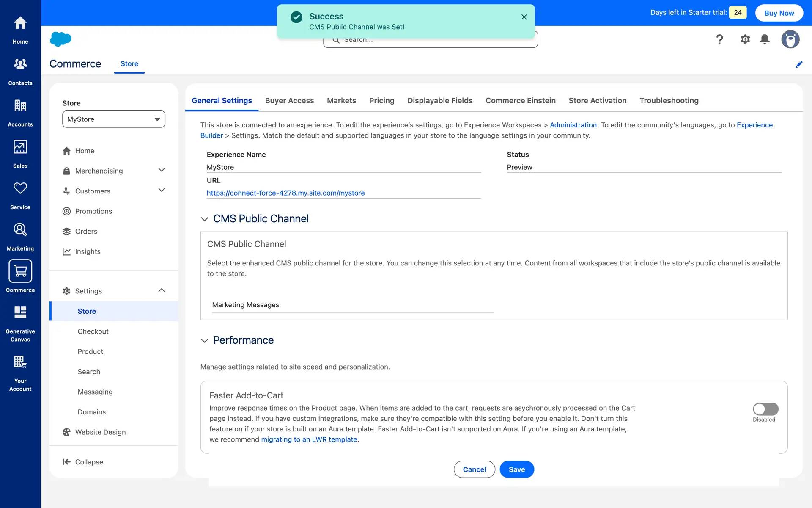This screenshot has height=508, width=812.
Task: Open the MyStore site URL link
Action: click(285, 193)
